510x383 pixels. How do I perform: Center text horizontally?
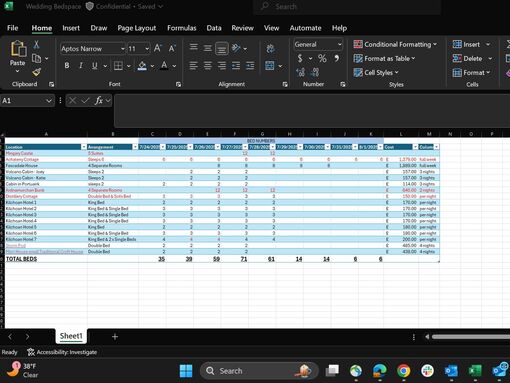click(x=207, y=65)
